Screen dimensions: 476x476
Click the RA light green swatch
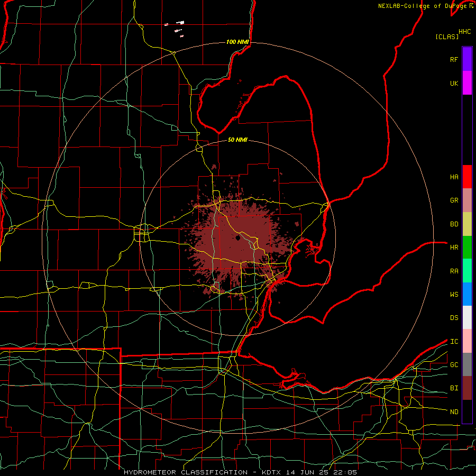tap(467, 271)
